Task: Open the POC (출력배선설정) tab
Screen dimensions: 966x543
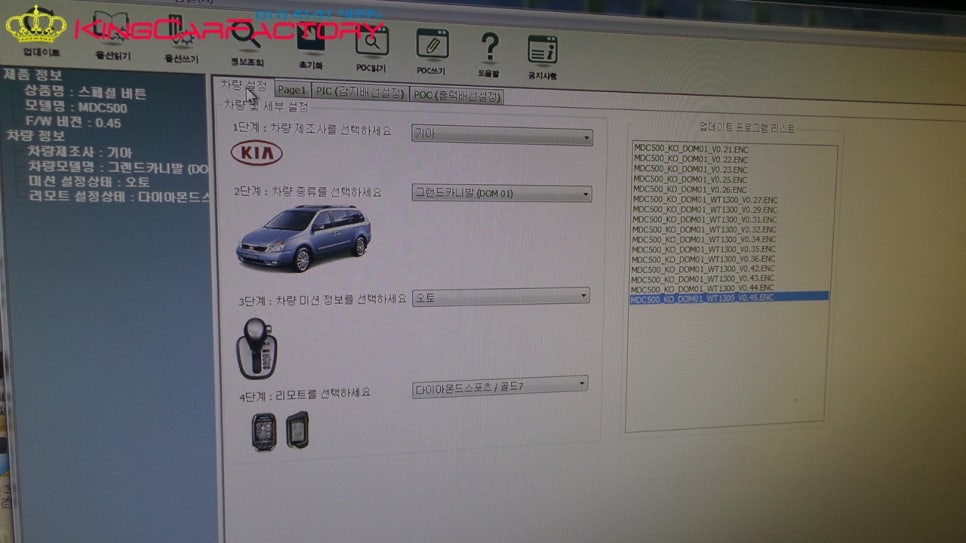Action: click(457, 95)
